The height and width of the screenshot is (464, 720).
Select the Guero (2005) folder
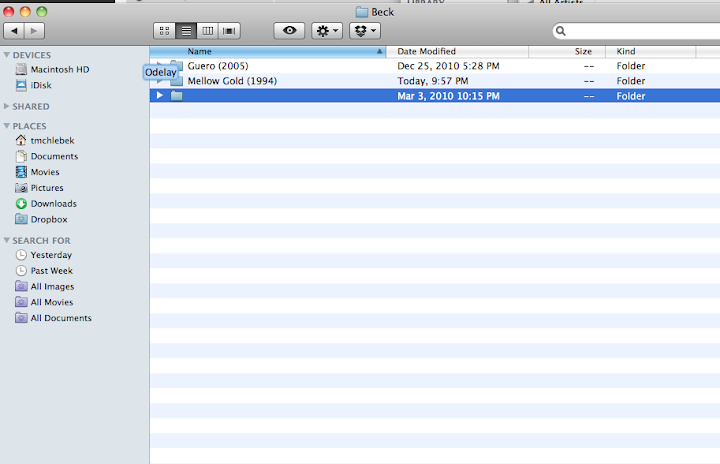coord(218,66)
